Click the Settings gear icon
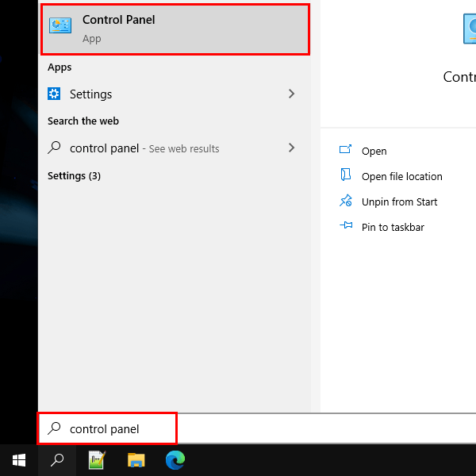476x476 pixels. tap(54, 94)
